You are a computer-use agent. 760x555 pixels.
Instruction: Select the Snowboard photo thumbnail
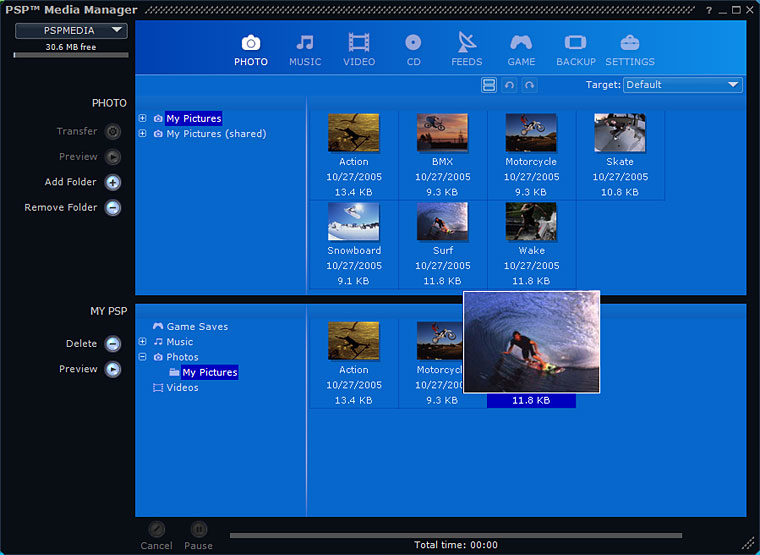point(354,221)
